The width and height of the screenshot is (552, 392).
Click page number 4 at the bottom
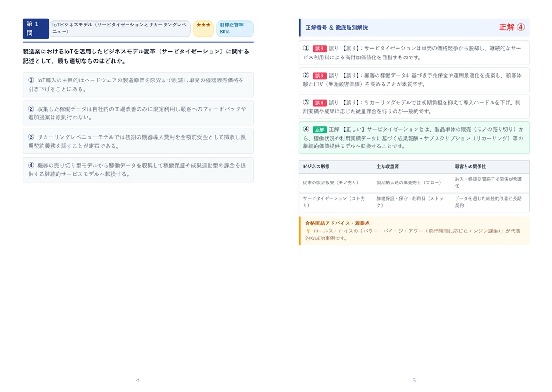(138, 380)
